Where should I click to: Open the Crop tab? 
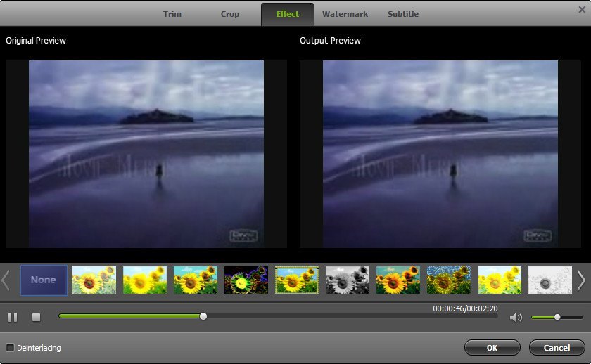pyautogui.click(x=229, y=14)
